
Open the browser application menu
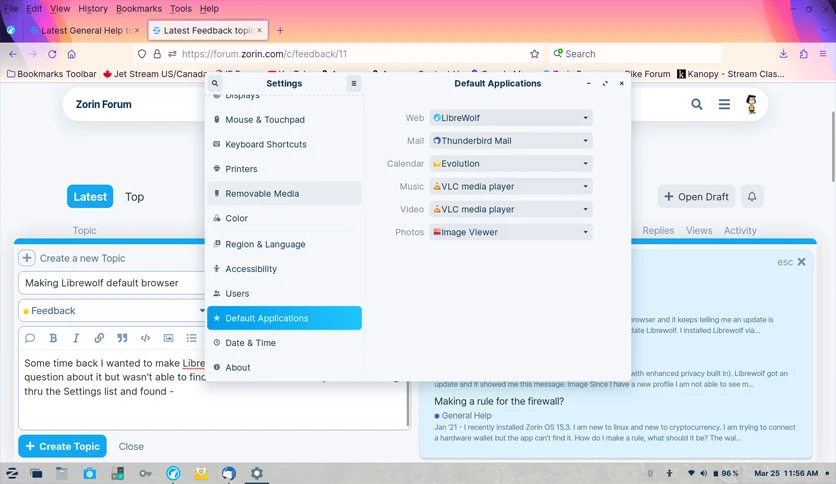(x=823, y=54)
